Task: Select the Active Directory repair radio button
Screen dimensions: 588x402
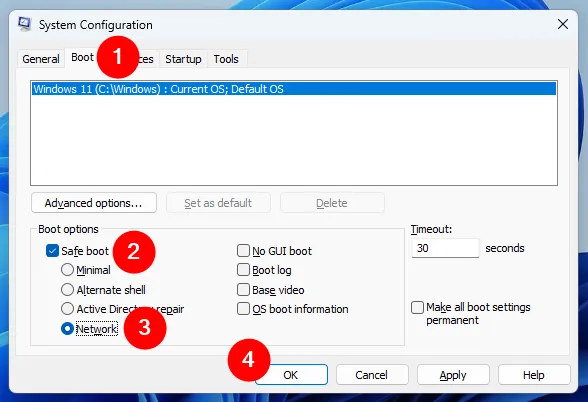Action: click(67, 309)
